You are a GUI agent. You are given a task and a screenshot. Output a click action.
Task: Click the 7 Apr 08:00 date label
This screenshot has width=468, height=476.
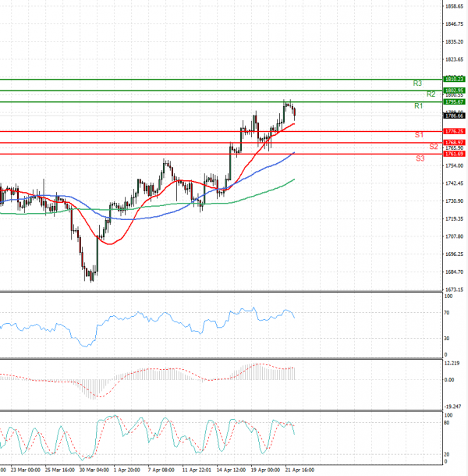tap(161, 470)
